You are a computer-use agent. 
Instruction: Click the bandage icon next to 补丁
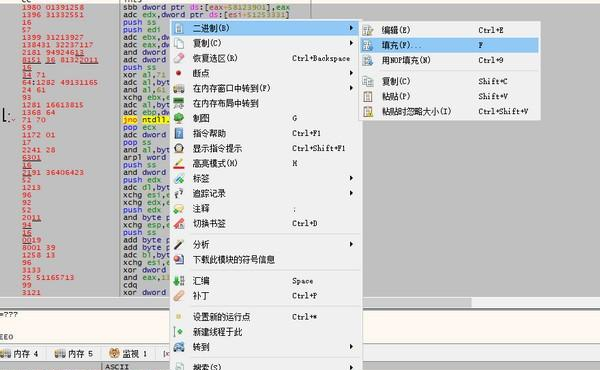179,296
